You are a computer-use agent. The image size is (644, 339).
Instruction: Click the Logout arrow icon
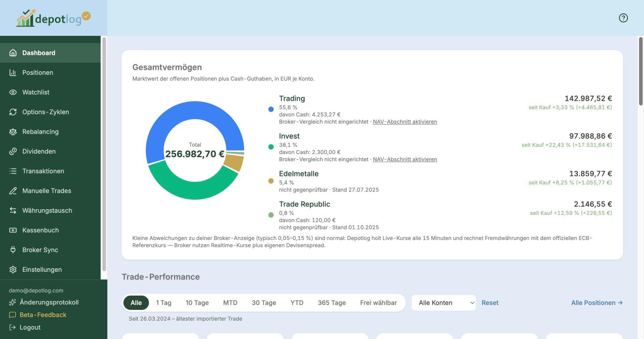[x=13, y=327]
